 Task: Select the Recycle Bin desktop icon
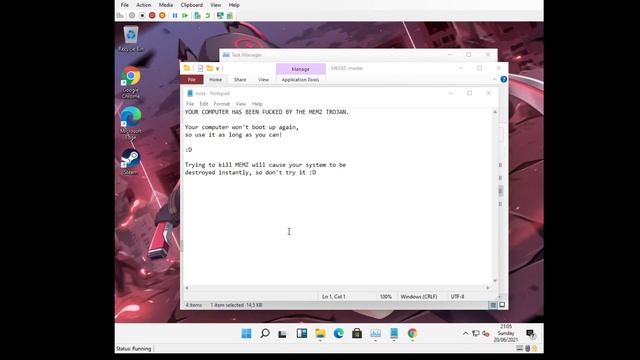(x=131, y=39)
